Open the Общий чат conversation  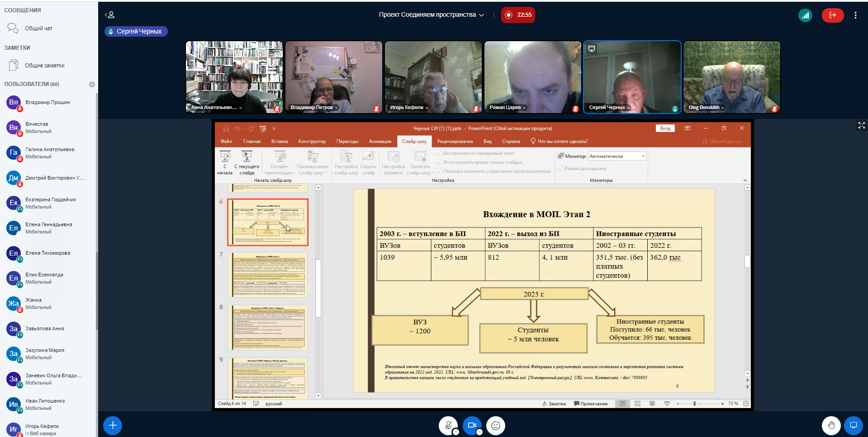[38, 28]
